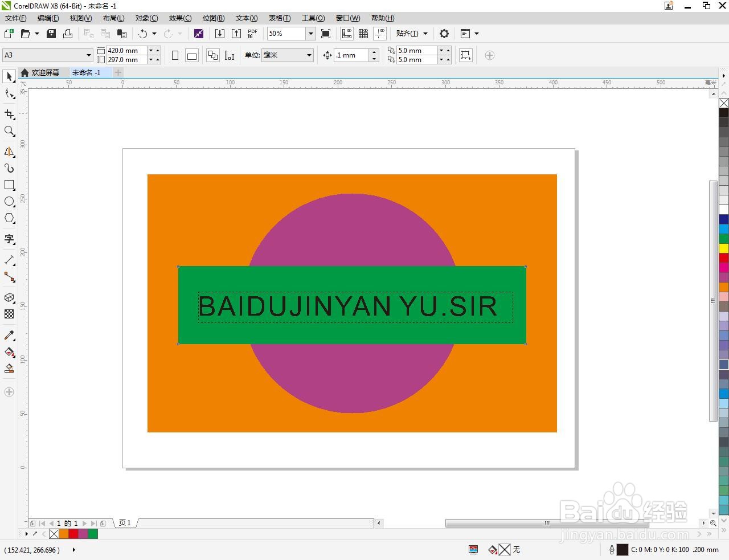The image size is (729, 560).
Task: Create a new document
Action: [9, 34]
